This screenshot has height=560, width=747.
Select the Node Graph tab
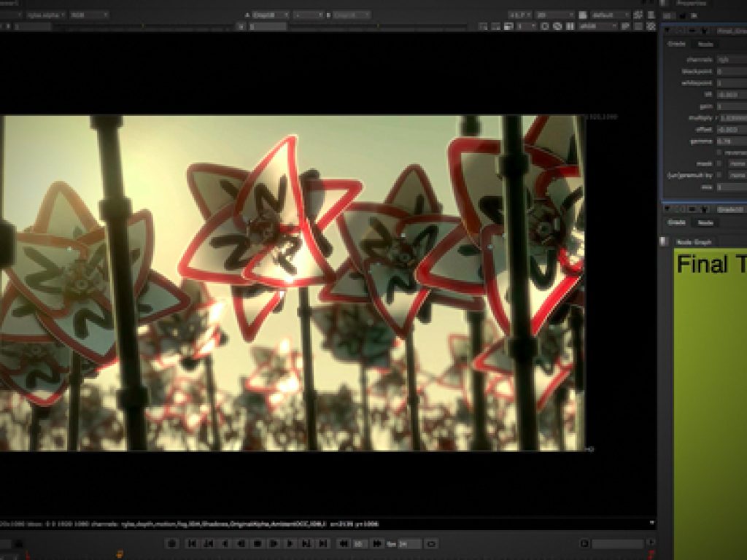694,241
